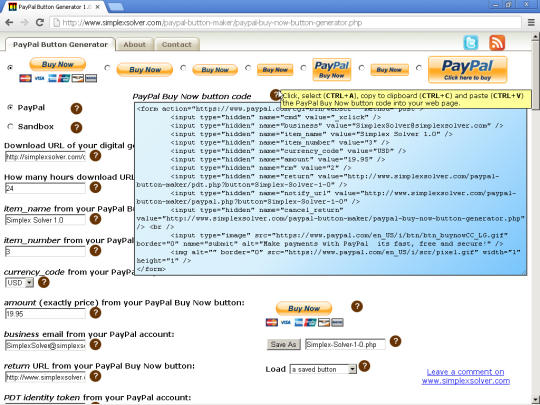This screenshot has height=405, width=540.
Task: Click help icon beside Load saved button dropdown
Action: coord(364,366)
